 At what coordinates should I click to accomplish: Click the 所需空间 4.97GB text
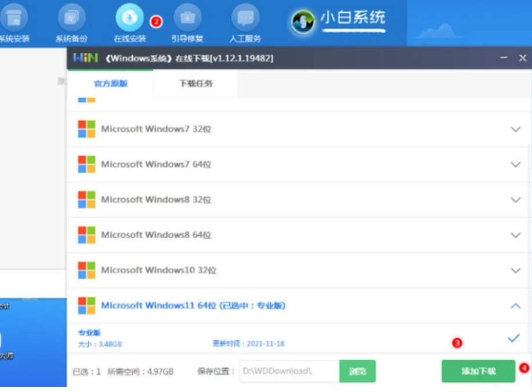tap(140, 372)
